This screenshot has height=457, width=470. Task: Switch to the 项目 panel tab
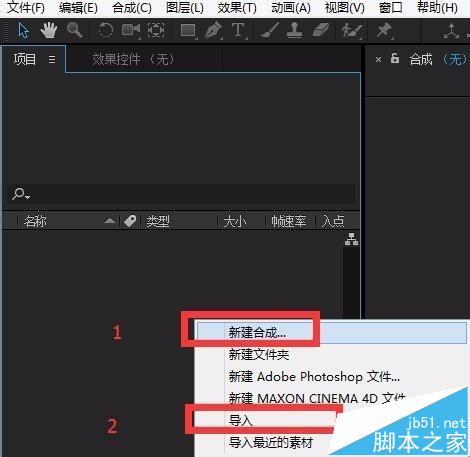(25, 60)
